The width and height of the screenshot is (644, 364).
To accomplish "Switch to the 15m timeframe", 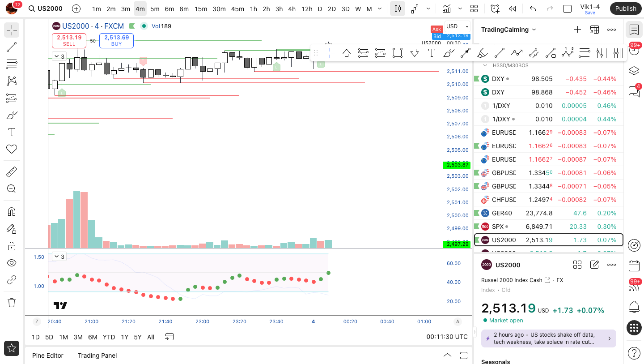I will [x=201, y=9].
